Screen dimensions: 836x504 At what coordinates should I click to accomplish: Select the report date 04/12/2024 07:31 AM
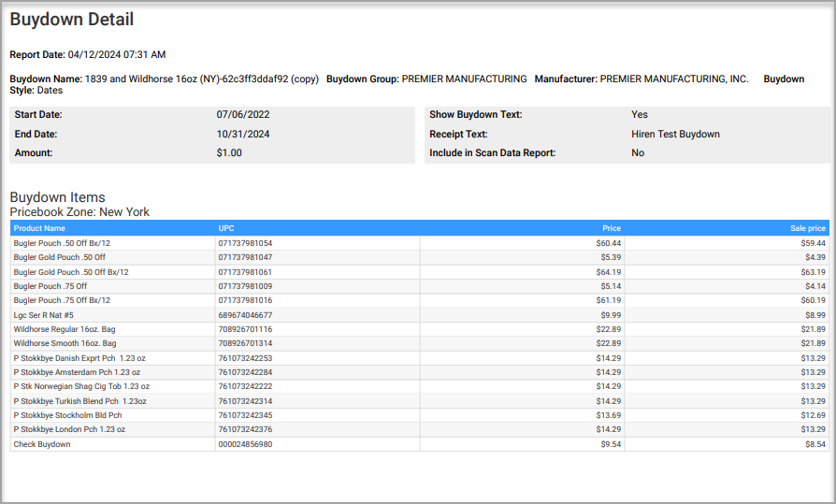117,54
